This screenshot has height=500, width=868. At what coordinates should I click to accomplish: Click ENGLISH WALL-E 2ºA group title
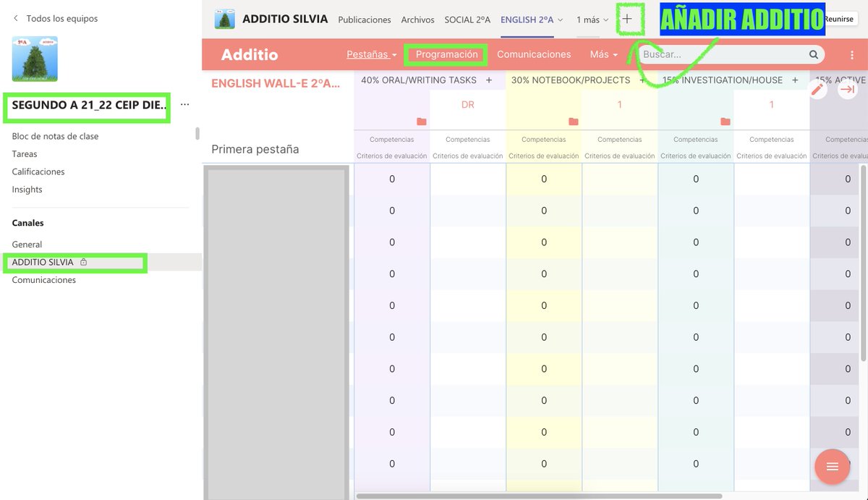point(276,83)
